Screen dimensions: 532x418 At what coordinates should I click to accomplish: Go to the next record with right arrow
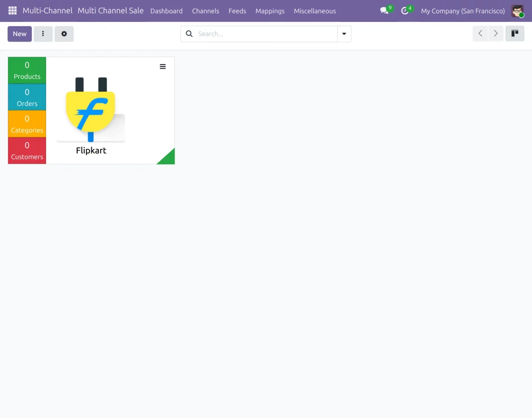tap(496, 34)
